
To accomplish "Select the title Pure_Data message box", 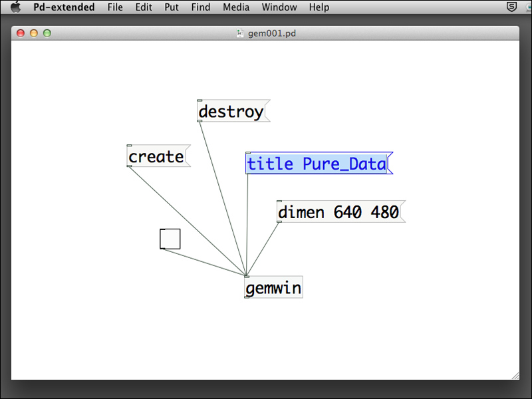I will (x=319, y=163).
